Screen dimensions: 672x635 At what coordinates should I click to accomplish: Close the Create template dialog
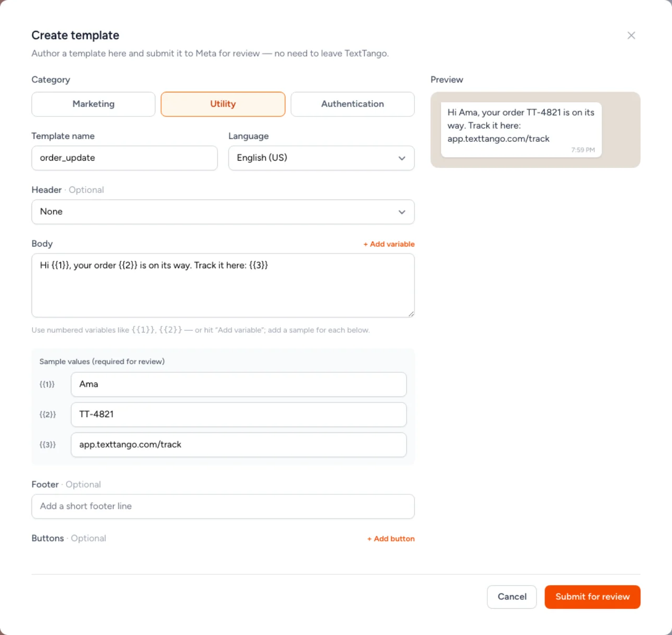point(631,35)
